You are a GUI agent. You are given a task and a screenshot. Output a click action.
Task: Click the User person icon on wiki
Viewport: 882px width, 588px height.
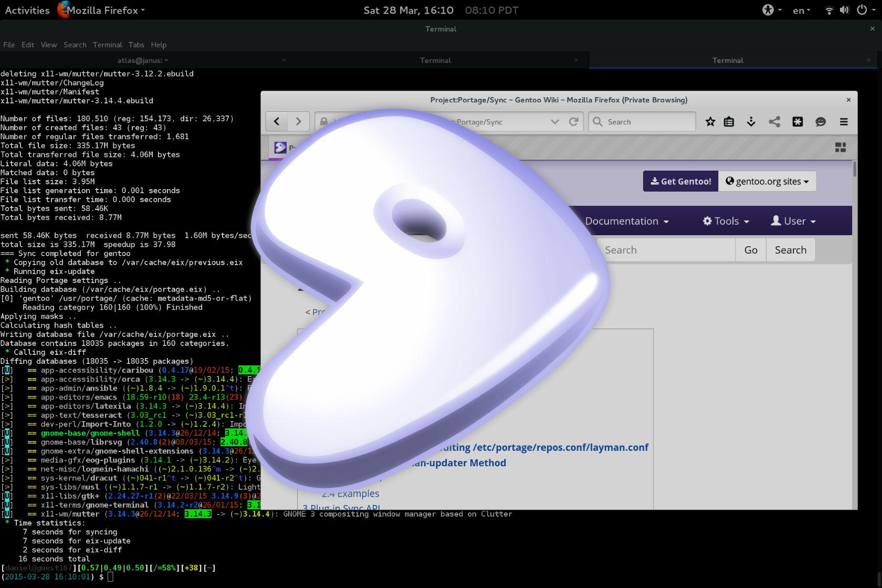(776, 221)
